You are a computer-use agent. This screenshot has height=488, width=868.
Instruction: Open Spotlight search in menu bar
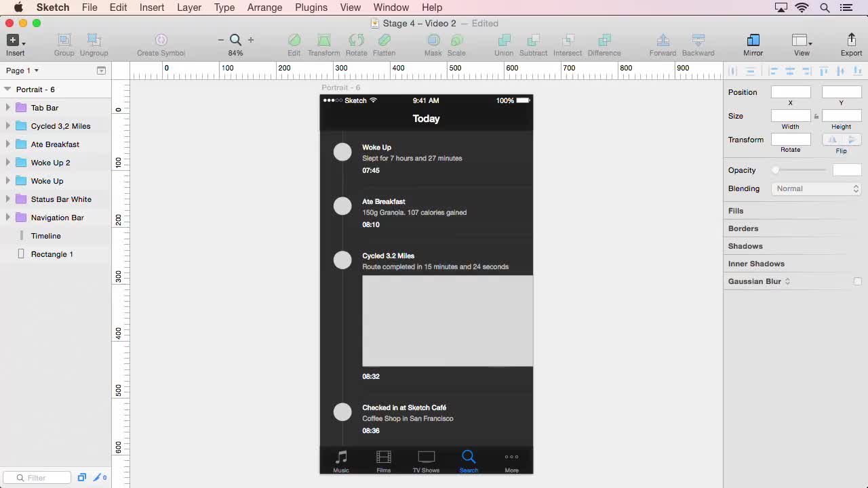tap(825, 7)
